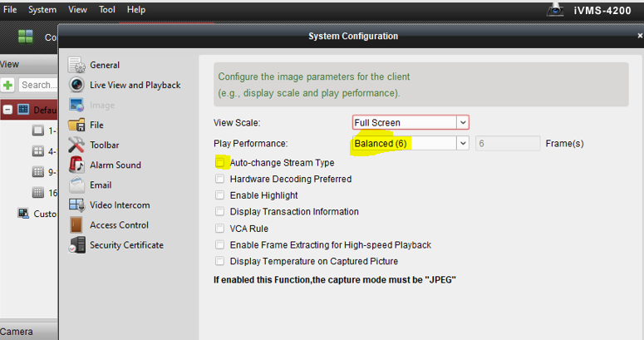Expand the Play Performance dropdown

point(462,143)
